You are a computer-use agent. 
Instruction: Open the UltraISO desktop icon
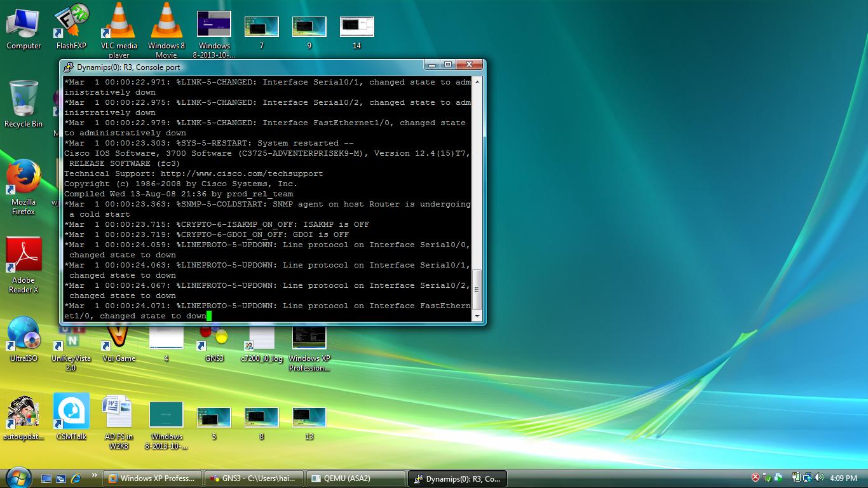tap(24, 335)
